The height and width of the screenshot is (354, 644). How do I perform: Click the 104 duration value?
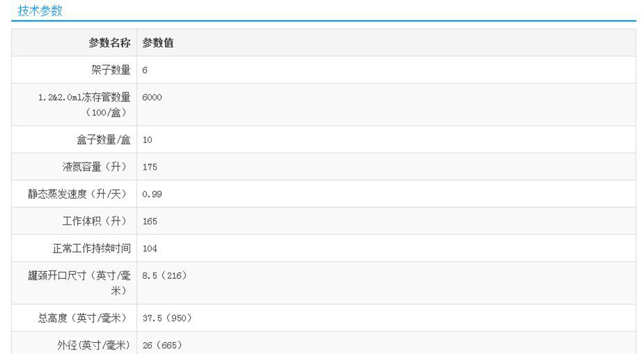[x=150, y=249]
